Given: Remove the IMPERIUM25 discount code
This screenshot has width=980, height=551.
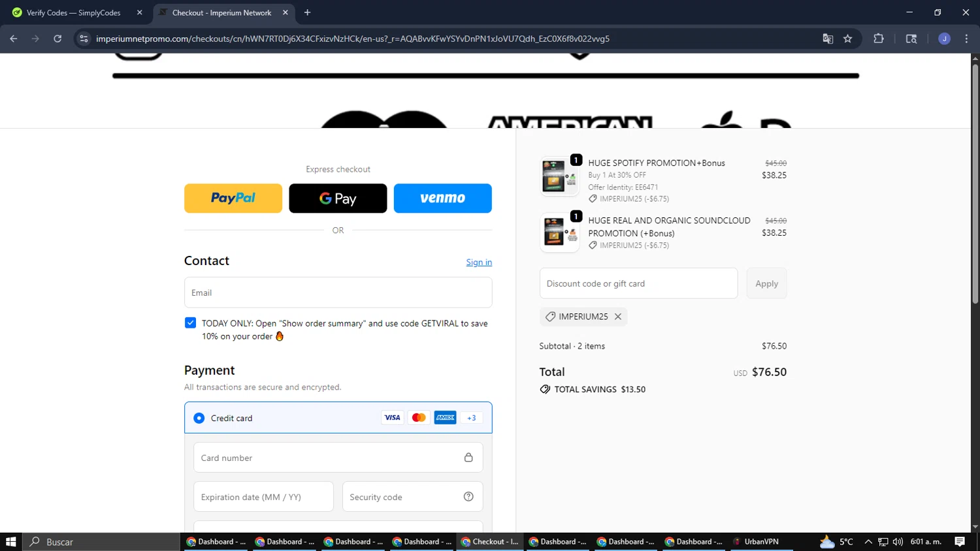Looking at the screenshot, I should (618, 317).
